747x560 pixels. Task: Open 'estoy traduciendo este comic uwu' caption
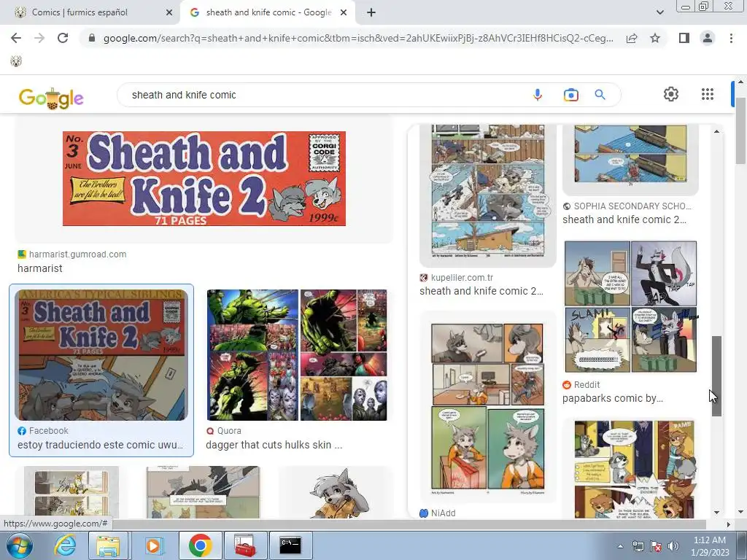[101, 445]
